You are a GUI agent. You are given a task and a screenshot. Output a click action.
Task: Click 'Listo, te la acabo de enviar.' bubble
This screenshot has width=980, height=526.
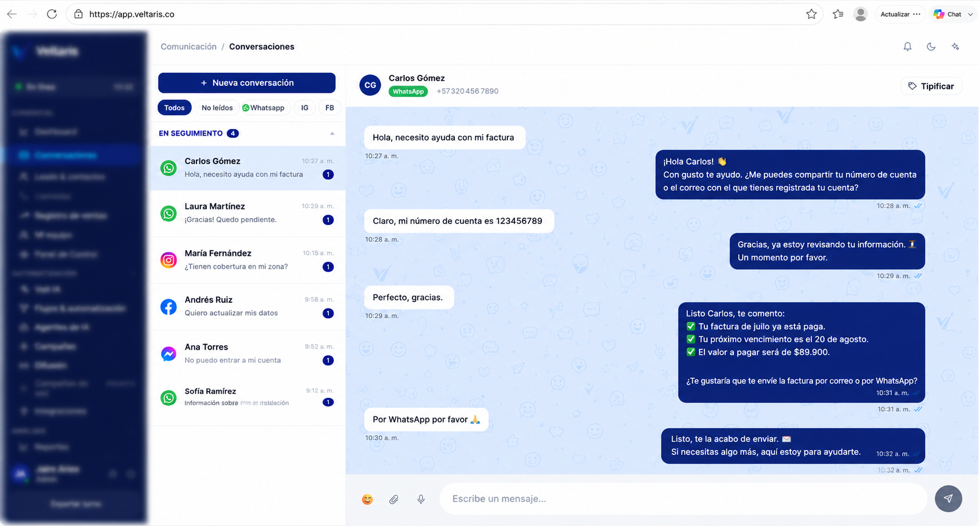(x=793, y=446)
